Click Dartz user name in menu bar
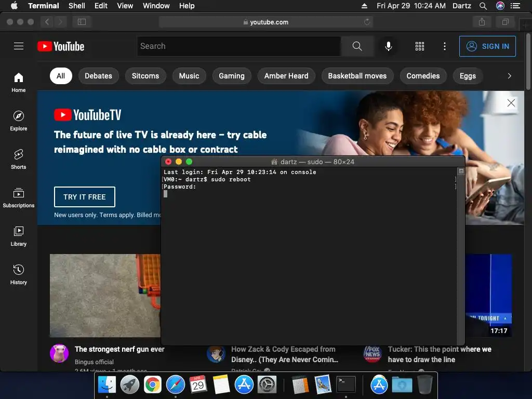The image size is (532, 399). (x=462, y=6)
